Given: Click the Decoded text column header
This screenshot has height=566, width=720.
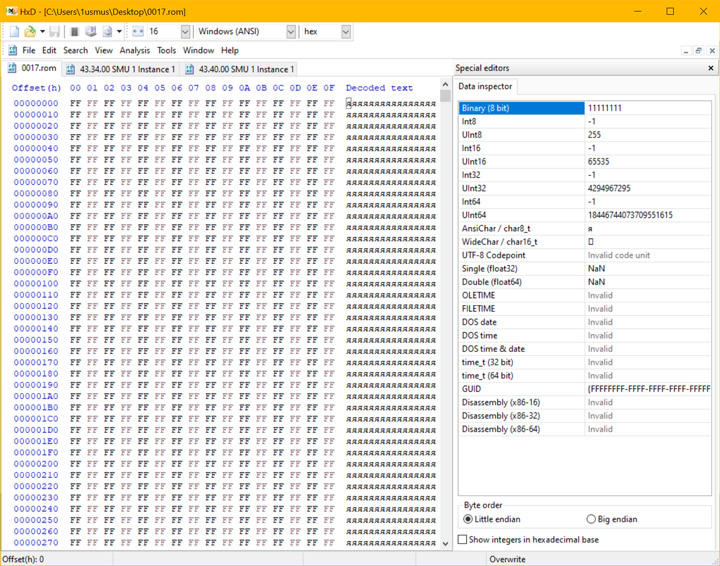Looking at the screenshot, I should (x=379, y=88).
